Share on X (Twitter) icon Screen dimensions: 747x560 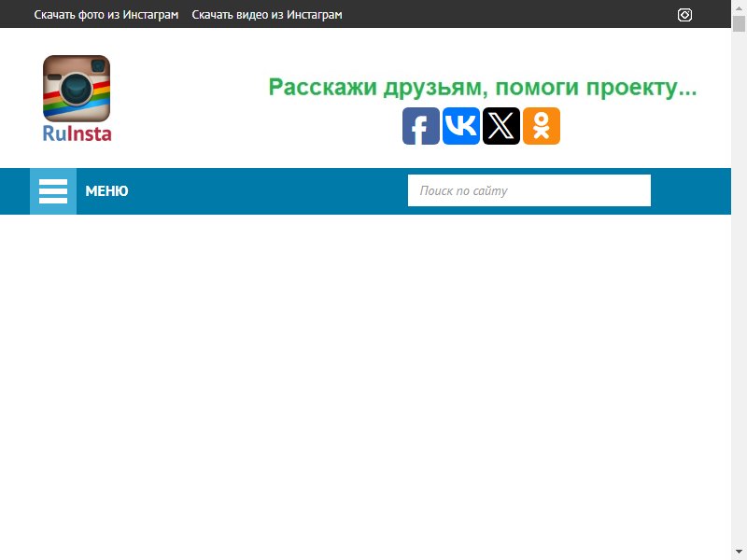point(501,126)
